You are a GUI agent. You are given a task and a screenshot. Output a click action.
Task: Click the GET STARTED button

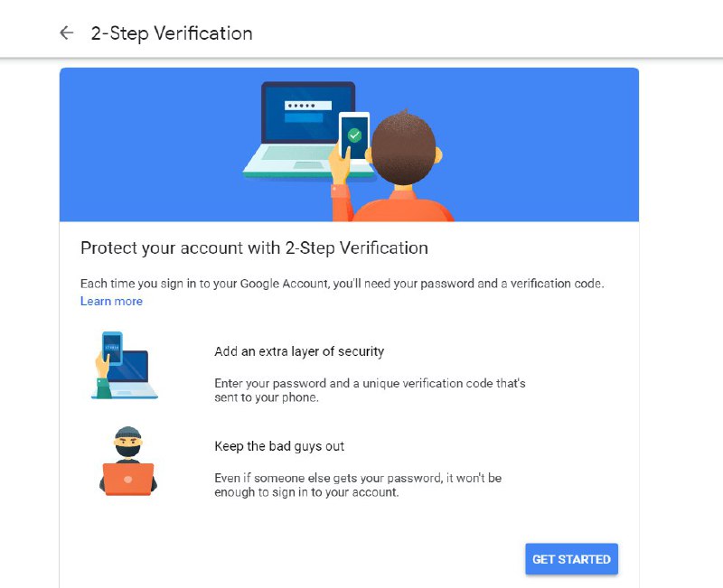coord(572,559)
